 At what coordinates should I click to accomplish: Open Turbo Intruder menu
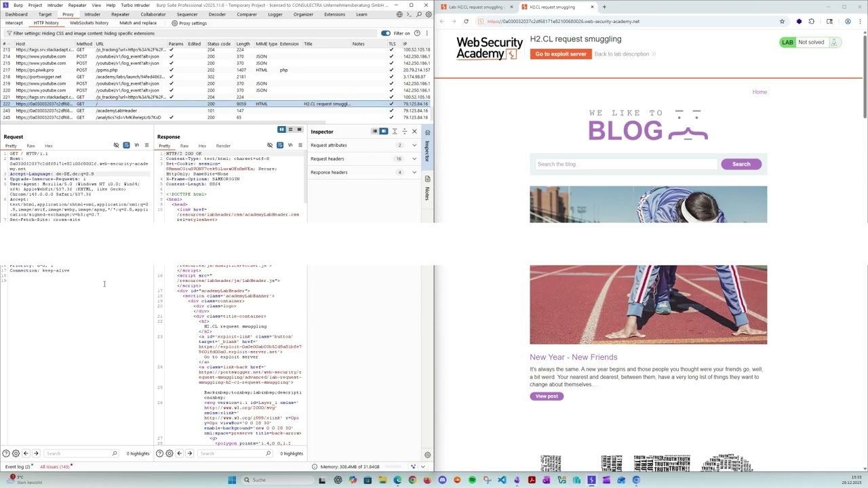[135, 5]
